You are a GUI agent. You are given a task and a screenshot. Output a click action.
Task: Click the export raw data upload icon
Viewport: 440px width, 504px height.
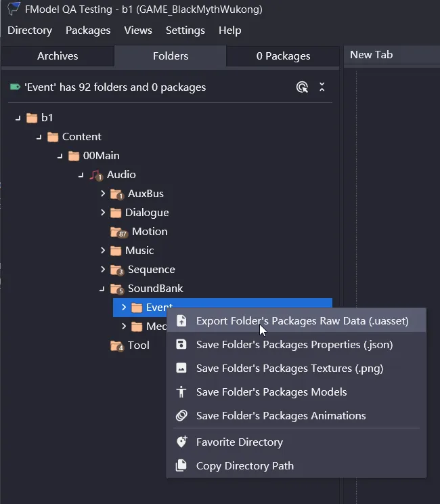(181, 321)
